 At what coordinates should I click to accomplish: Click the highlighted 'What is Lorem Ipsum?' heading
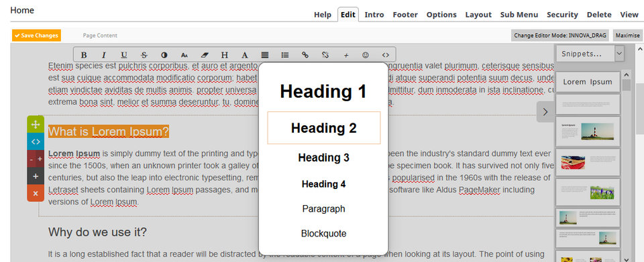pyautogui.click(x=109, y=131)
